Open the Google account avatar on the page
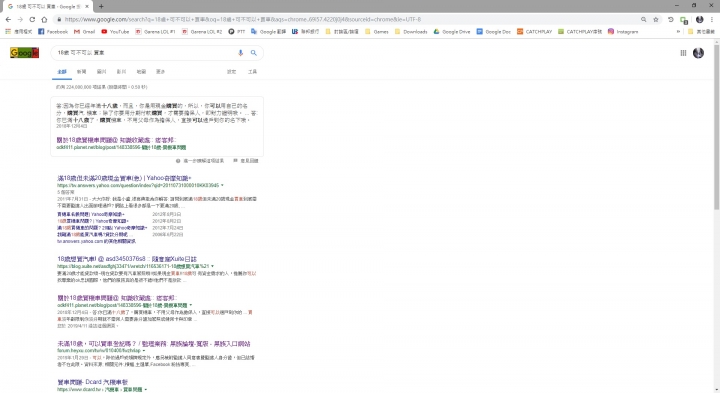This screenshot has width=720, height=393. pyautogui.click(x=698, y=53)
